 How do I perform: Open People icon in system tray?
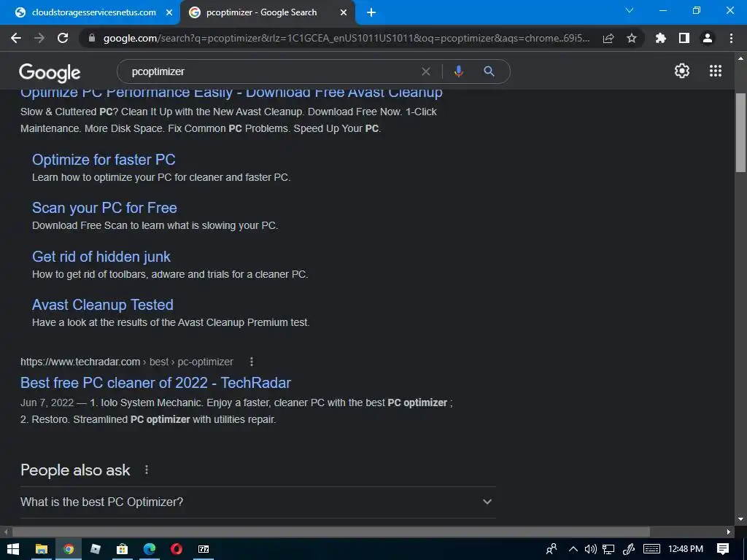(551, 549)
